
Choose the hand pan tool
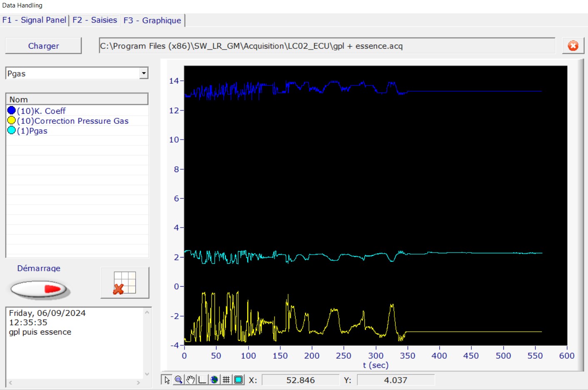190,380
